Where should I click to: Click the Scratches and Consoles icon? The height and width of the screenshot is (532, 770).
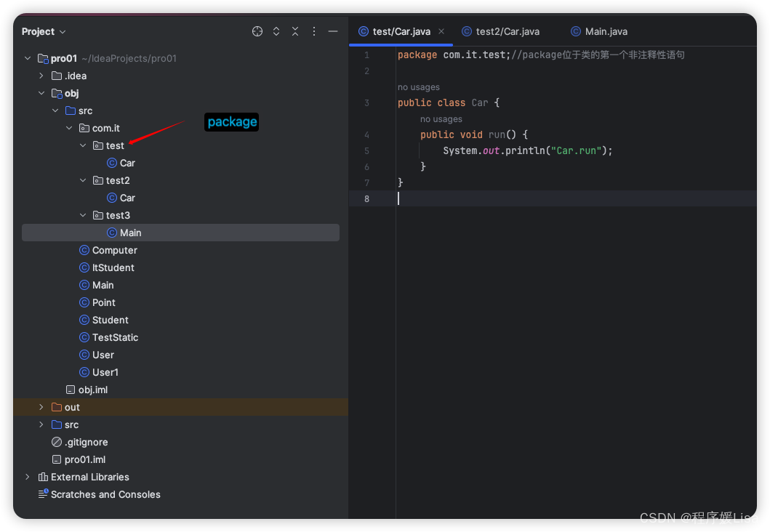(x=43, y=493)
